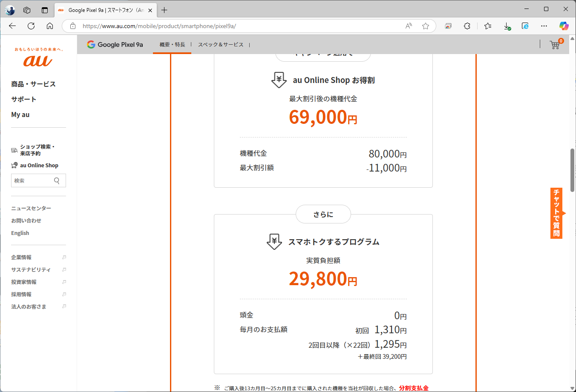
Task: Go back to the previous page
Action: point(12,26)
